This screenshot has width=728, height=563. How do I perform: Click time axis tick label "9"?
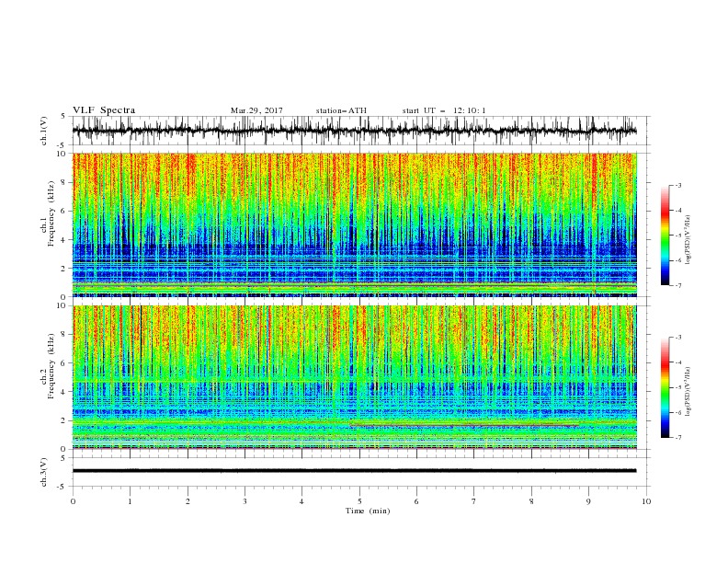point(588,501)
